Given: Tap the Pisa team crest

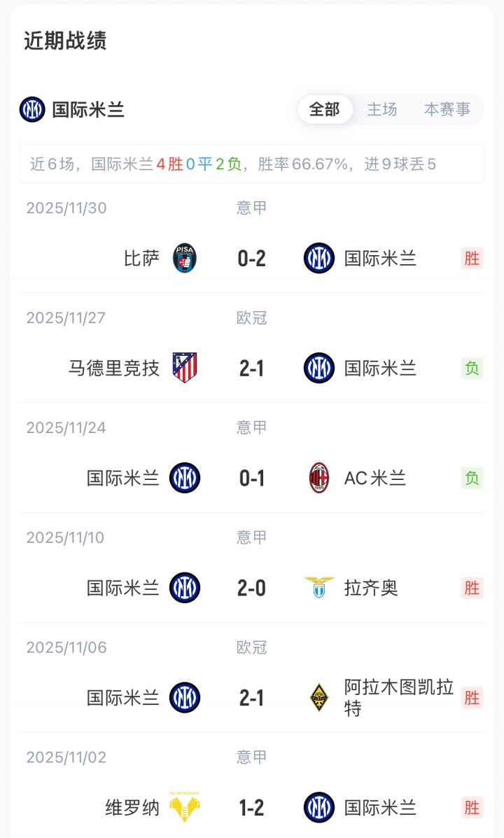Looking at the screenshot, I should (x=185, y=259).
